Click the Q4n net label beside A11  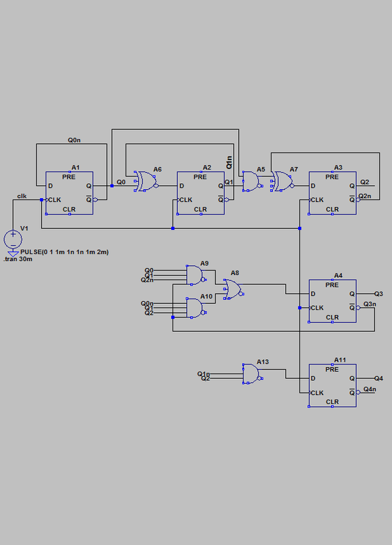370,389
